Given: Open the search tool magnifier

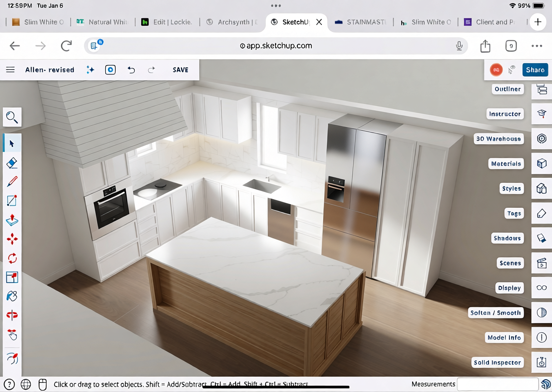Looking at the screenshot, I should 12,118.
